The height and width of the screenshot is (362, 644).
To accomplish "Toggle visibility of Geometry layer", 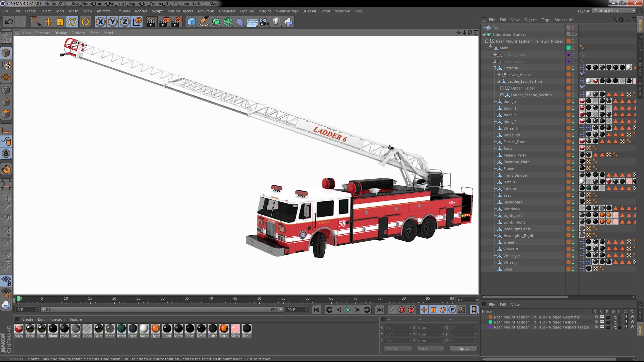I will [x=602, y=317].
